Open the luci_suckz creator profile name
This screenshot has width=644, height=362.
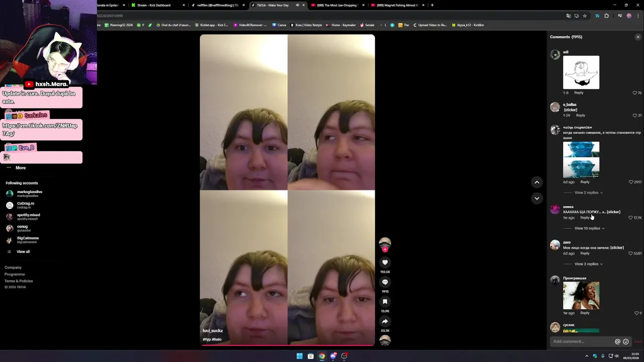point(212,331)
